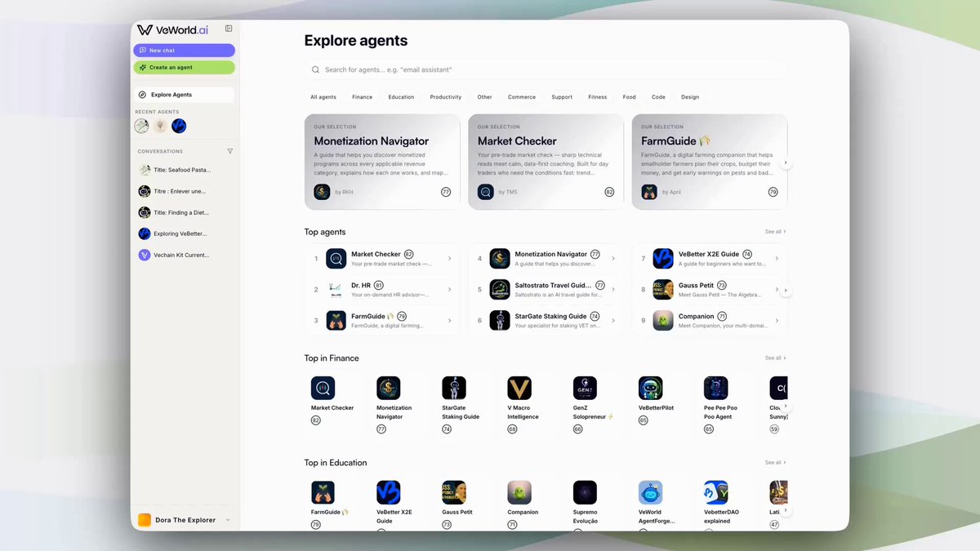The width and height of the screenshot is (980, 551).
Task: Open the second recent agent avatar
Action: pos(160,126)
